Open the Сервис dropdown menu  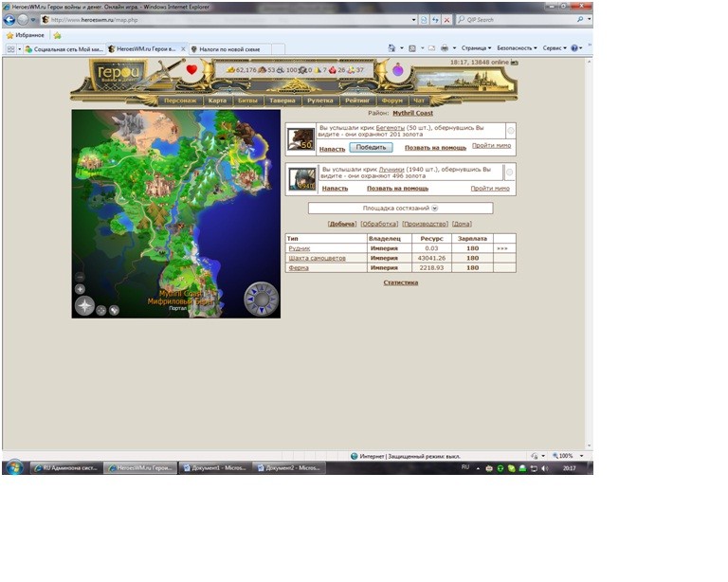(555, 47)
